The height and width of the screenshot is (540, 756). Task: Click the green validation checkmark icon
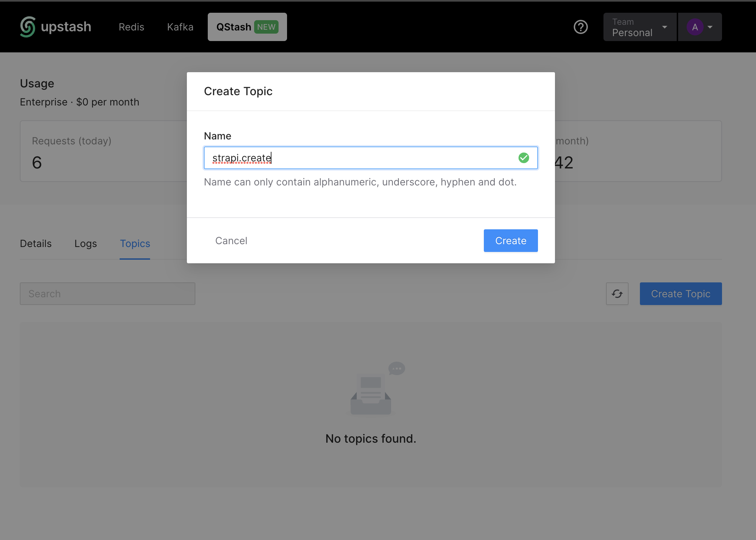point(523,158)
